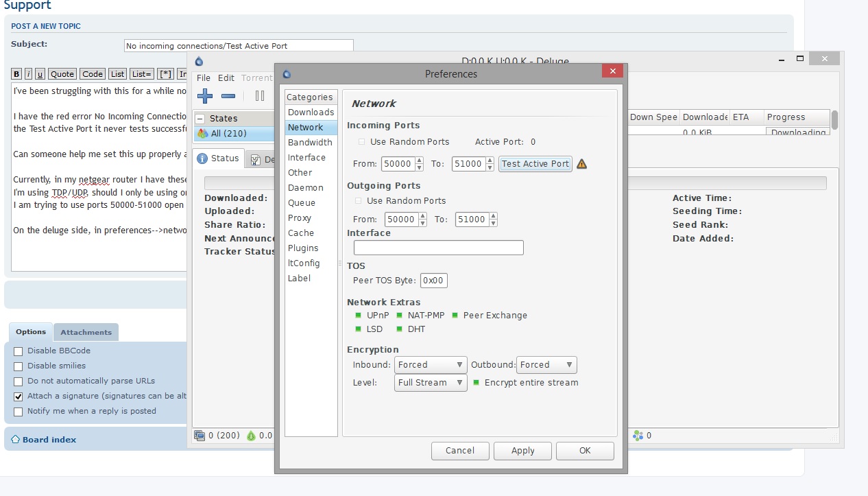Screen dimensions: 868x496
Task: Select the Label category
Action: (311, 279)
